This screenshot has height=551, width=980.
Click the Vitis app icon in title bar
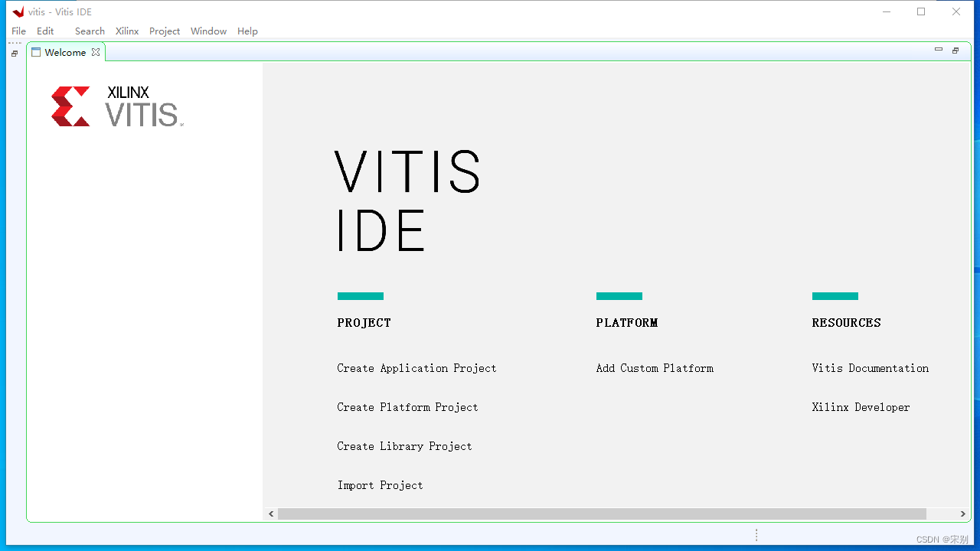pyautogui.click(x=18, y=11)
